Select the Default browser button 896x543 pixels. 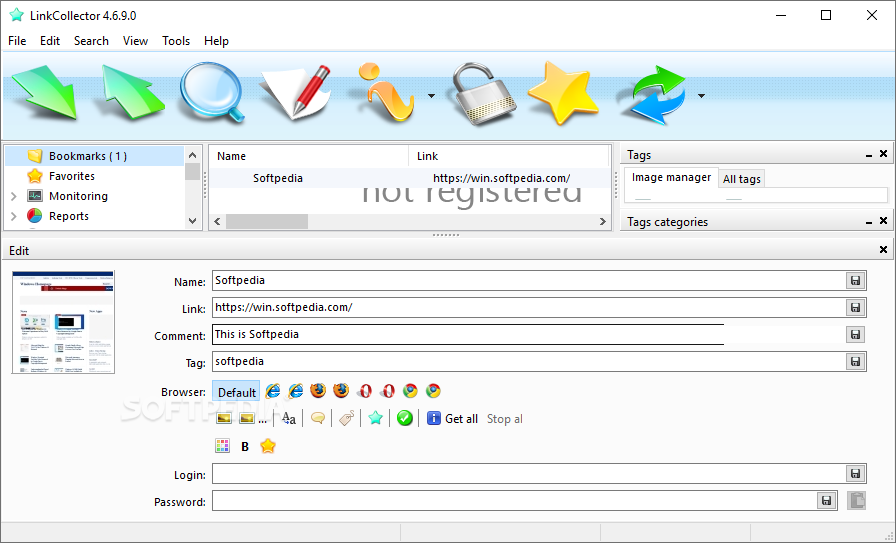click(236, 392)
